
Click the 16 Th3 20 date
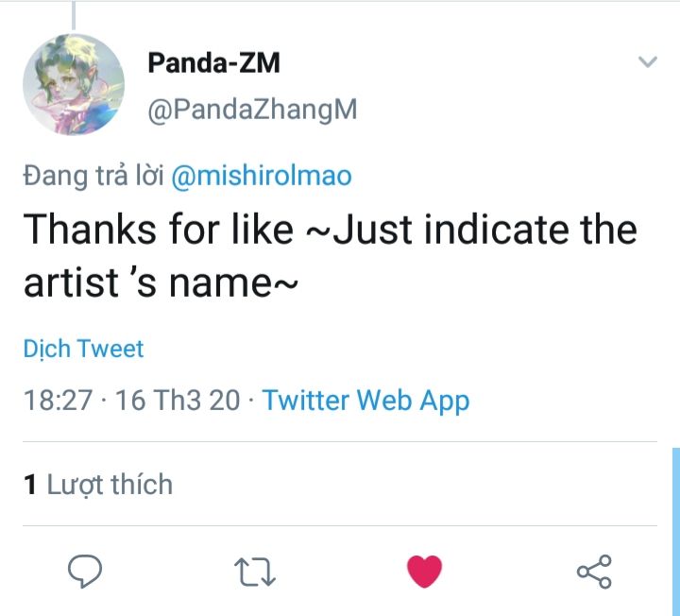click(x=178, y=400)
